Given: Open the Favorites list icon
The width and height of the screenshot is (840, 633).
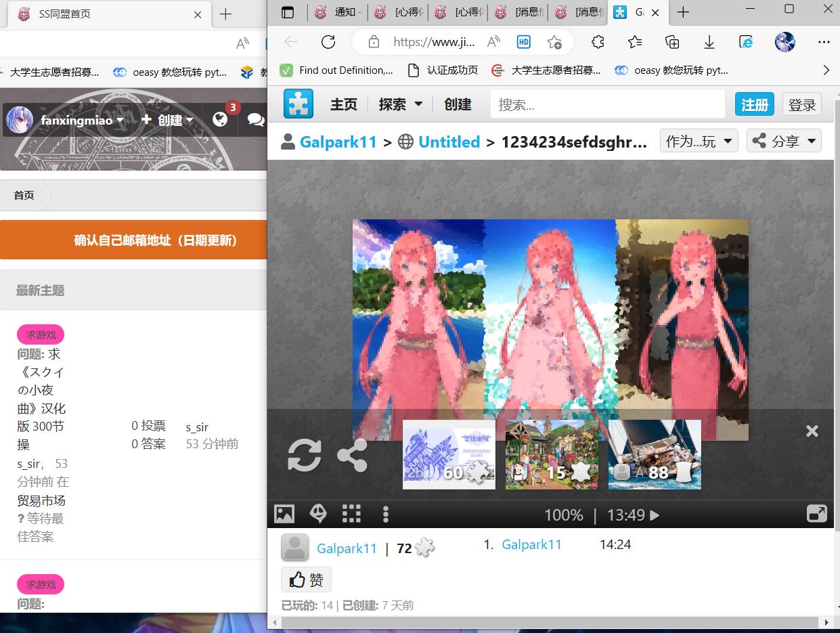Looking at the screenshot, I should click(x=635, y=42).
